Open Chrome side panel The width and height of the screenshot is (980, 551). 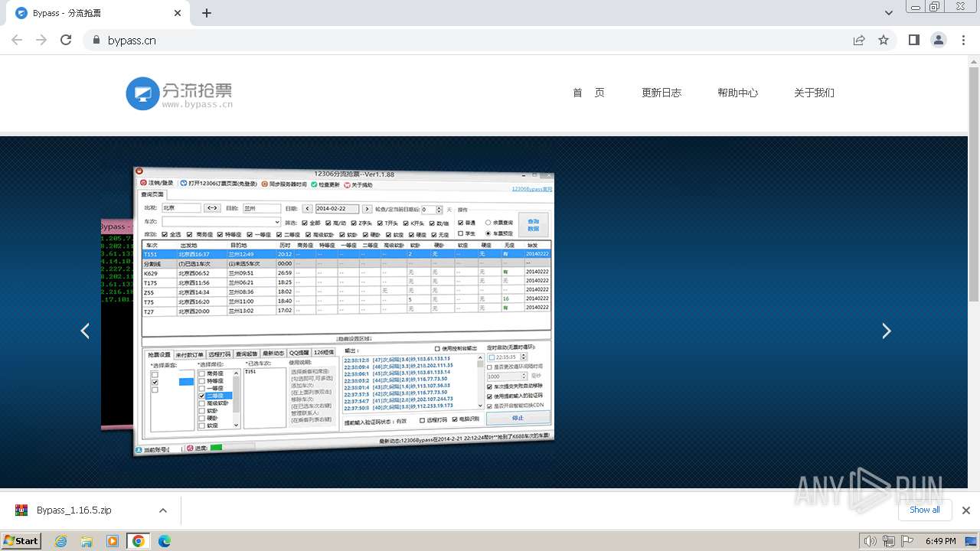[913, 40]
